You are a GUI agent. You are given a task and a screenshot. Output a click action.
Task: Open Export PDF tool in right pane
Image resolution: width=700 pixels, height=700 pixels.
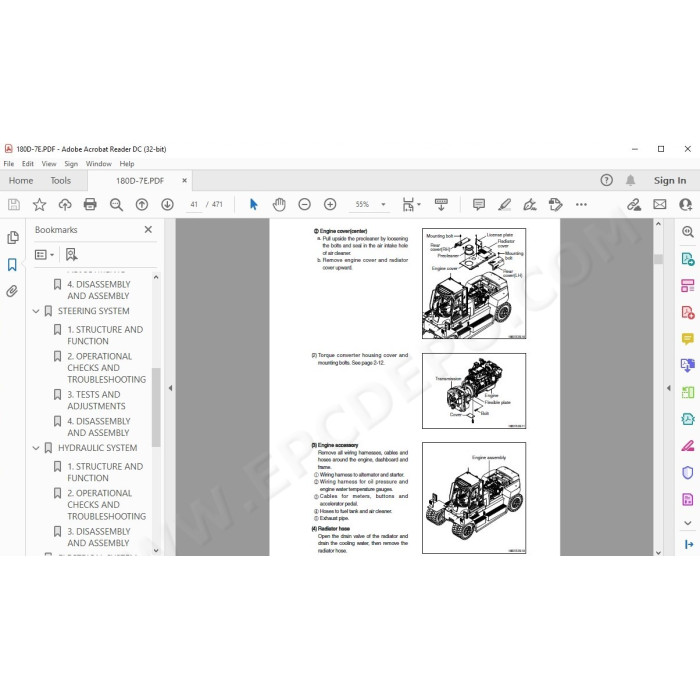click(688, 259)
